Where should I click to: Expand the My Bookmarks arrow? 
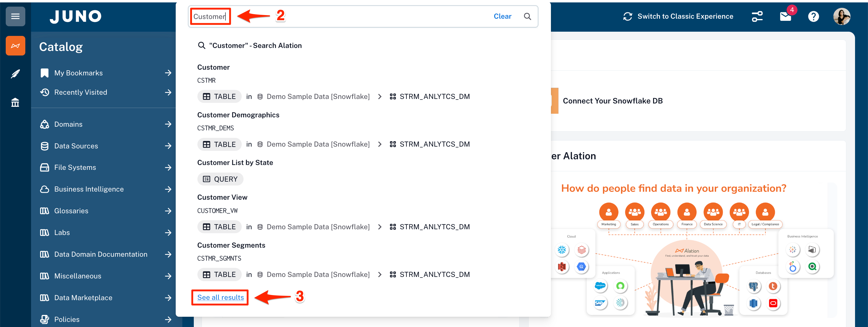pos(168,73)
